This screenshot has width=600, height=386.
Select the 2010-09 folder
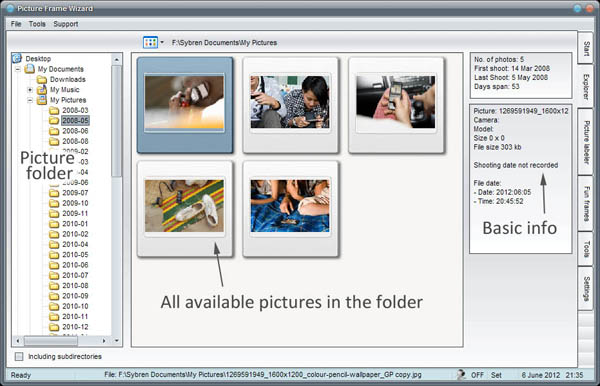point(75,296)
